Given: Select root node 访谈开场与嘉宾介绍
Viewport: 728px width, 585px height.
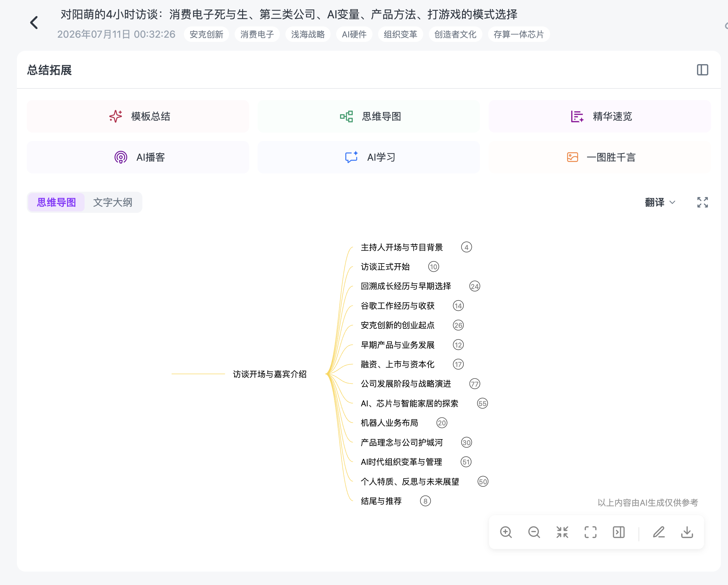Looking at the screenshot, I should [270, 374].
